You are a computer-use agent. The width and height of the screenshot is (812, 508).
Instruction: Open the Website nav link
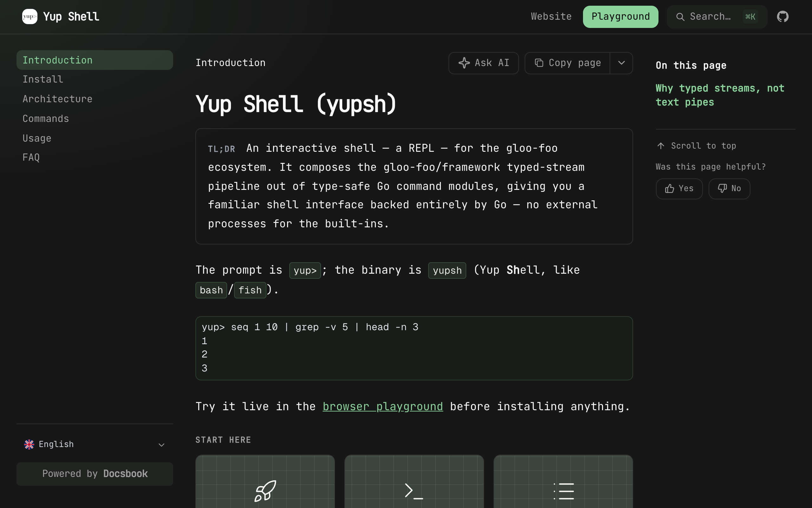551,17
